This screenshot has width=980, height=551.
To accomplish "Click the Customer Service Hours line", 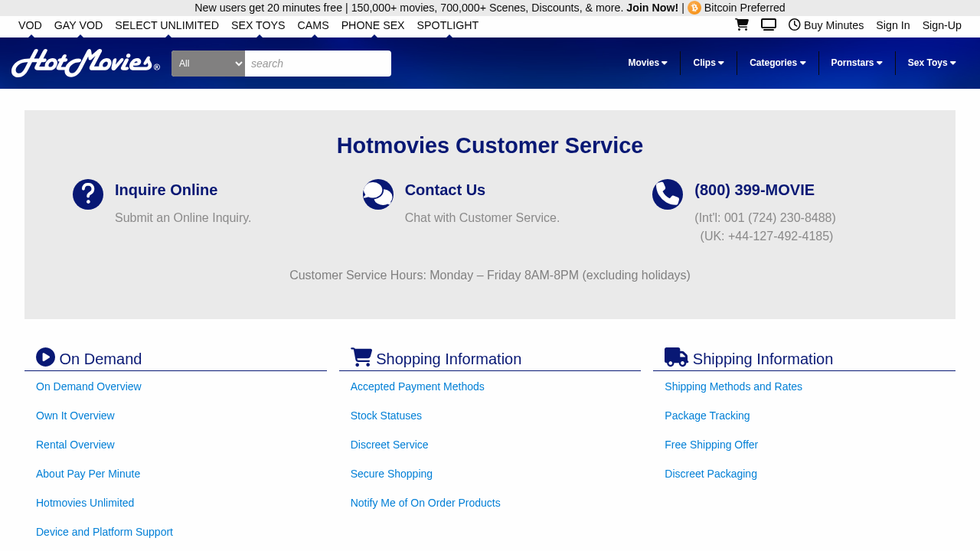I will [490, 275].
